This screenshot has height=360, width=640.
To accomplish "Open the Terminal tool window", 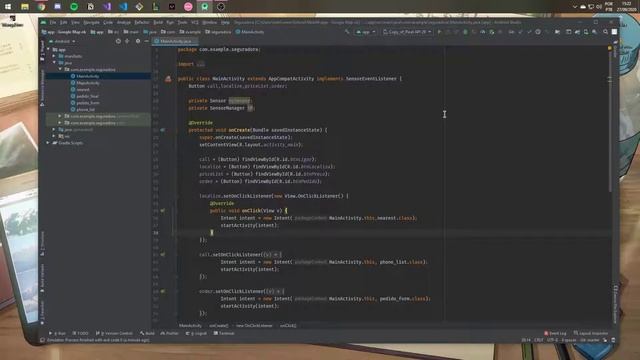I will click(x=224, y=333).
